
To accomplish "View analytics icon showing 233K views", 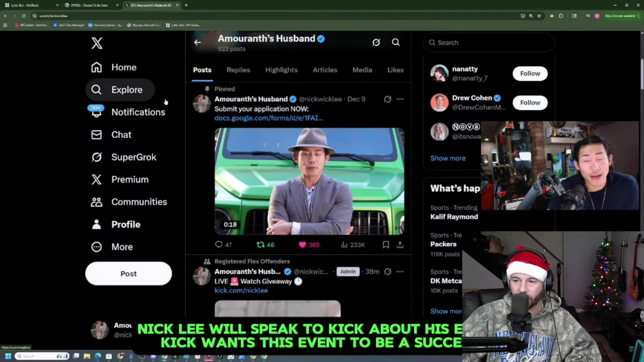I will coord(344,245).
